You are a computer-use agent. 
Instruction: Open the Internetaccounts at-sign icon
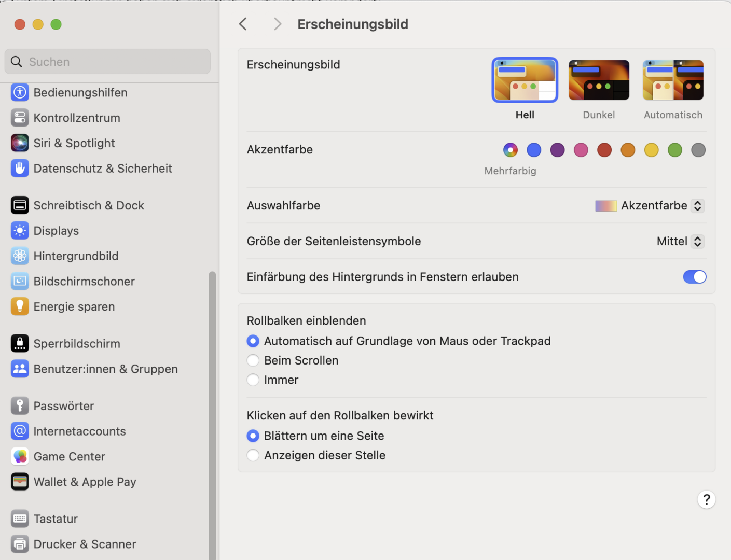pos(20,431)
